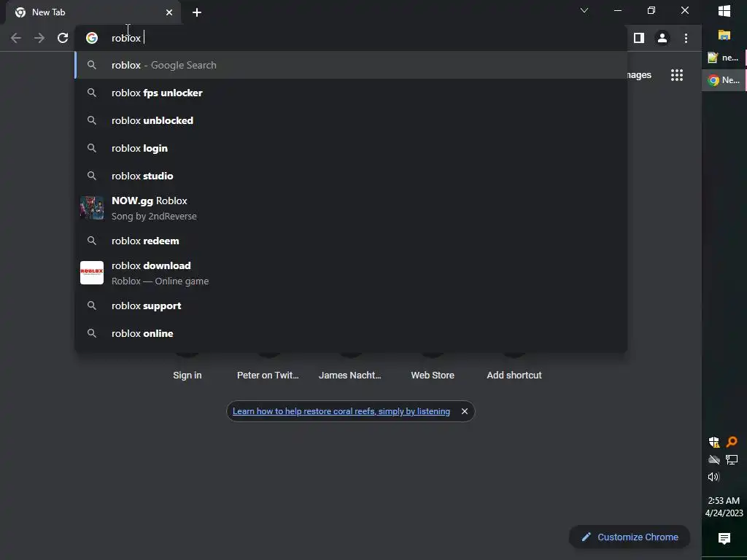
Task: Open the coral reefs listening link
Action: coord(341,411)
